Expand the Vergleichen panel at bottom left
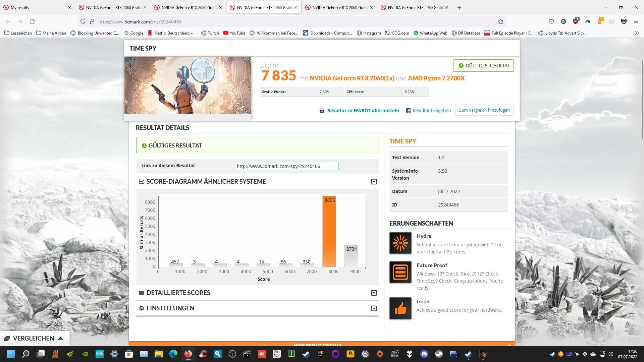644x362 pixels. [x=35, y=338]
